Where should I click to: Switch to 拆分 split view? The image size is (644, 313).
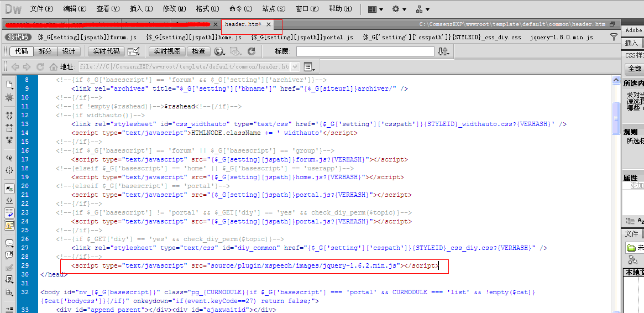(45, 51)
